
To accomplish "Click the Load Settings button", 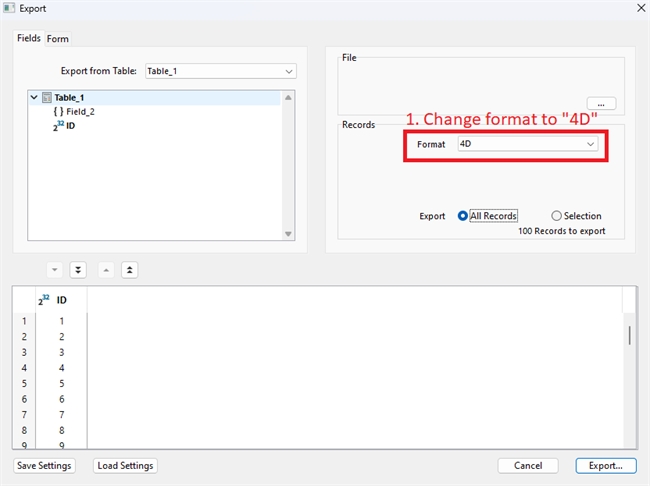I will click(125, 465).
